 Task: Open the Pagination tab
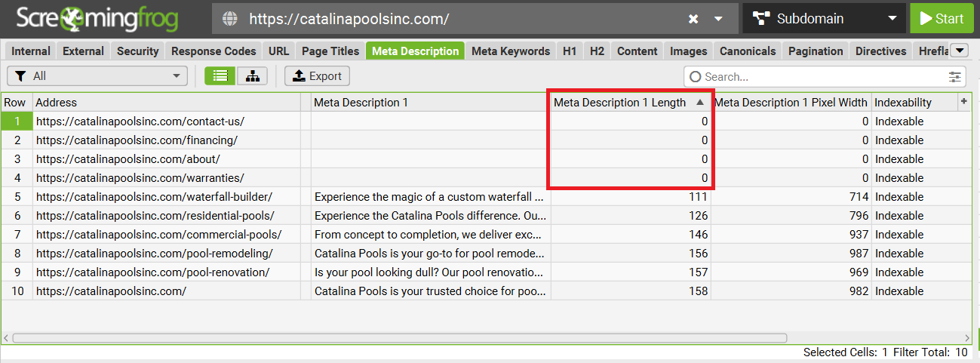[816, 51]
